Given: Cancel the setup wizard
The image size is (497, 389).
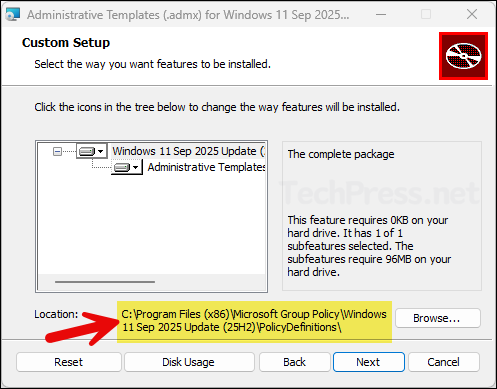Looking at the screenshot, I should click(x=444, y=362).
